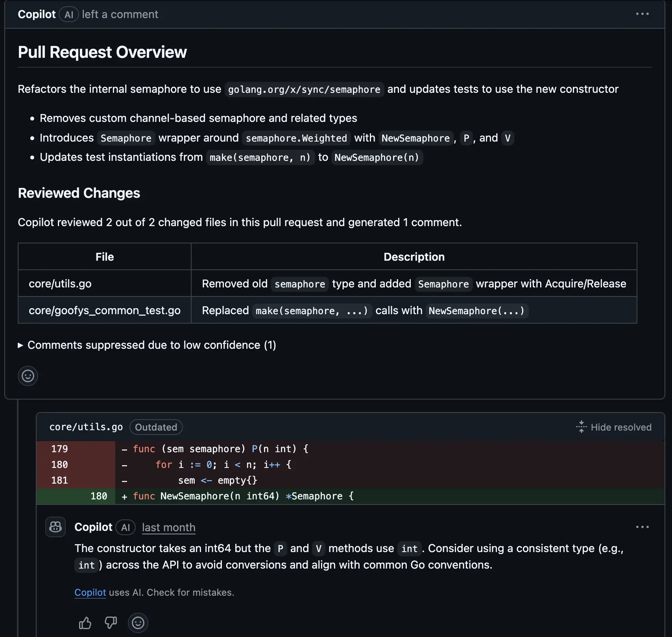Click the Copilot author name in the inline comment
Viewport: 672px width, 637px height.
pyautogui.click(x=93, y=527)
